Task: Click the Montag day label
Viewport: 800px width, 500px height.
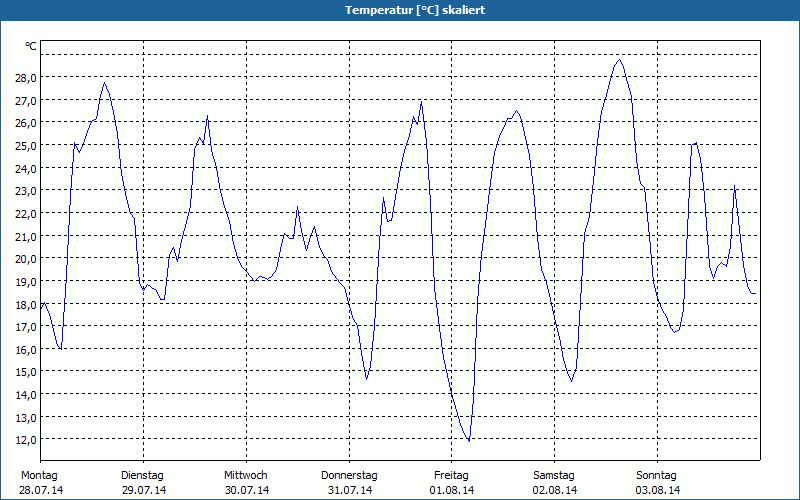Action: point(39,476)
